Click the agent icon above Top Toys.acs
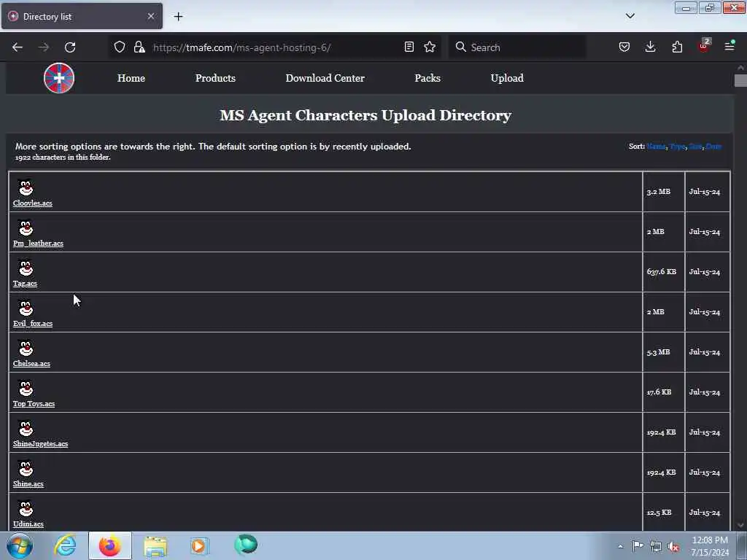This screenshot has width=747, height=560. pyautogui.click(x=26, y=388)
